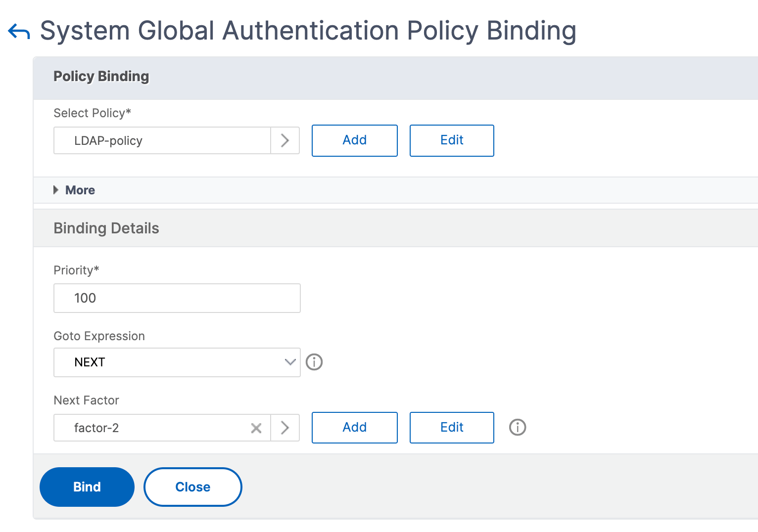View the Next Factor info tooltip icon
Viewport: 758px width, 532px height.
click(x=518, y=427)
